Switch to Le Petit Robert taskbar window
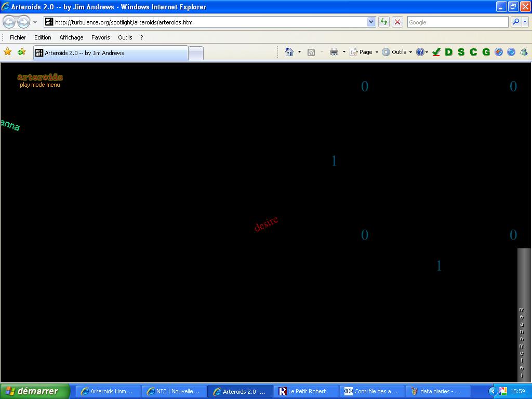 click(305, 391)
